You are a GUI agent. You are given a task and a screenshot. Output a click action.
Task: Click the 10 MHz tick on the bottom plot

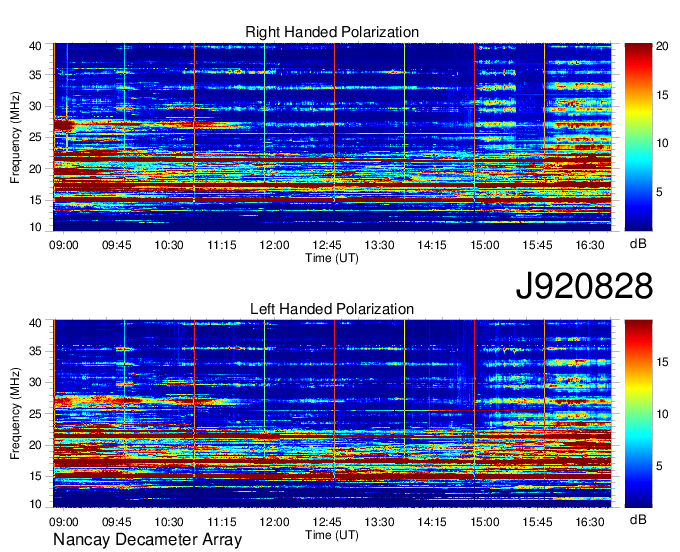coord(35,504)
